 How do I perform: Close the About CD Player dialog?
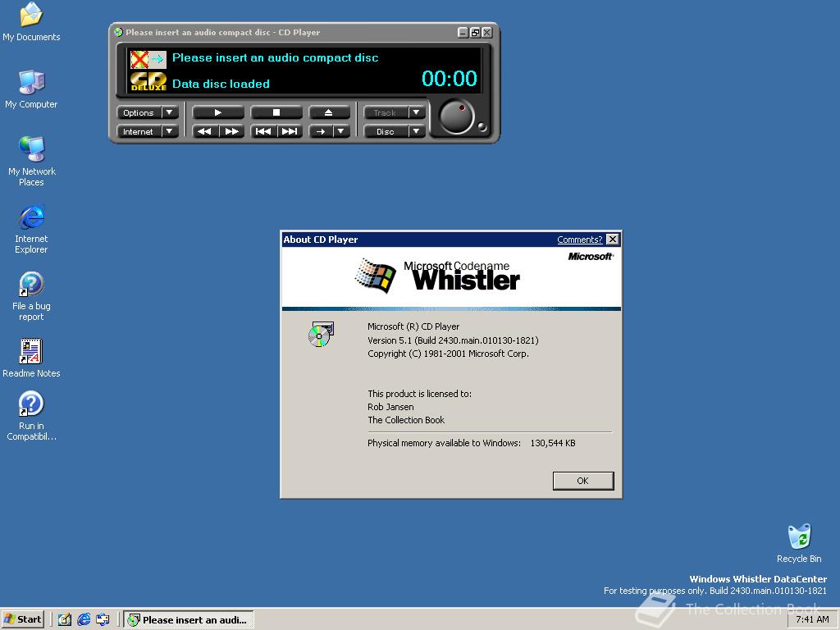(612, 240)
